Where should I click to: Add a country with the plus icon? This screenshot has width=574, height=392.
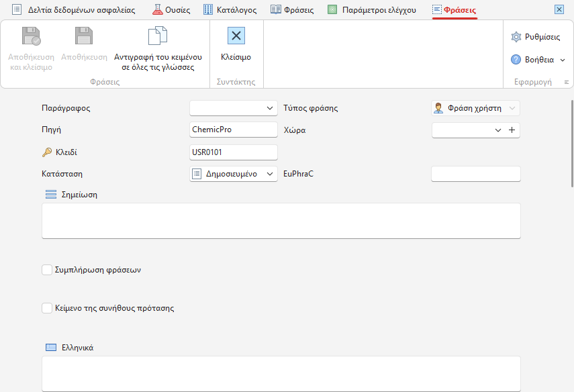tap(512, 130)
